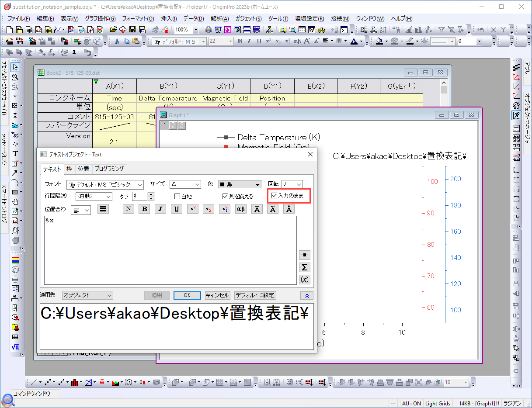Open the 回転 rotation dropdown
Viewport: 532px width, 408px height.
(292, 185)
